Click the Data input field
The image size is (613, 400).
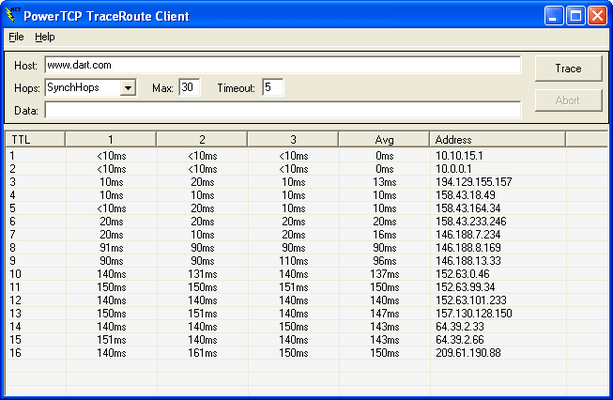(x=283, y=110)
